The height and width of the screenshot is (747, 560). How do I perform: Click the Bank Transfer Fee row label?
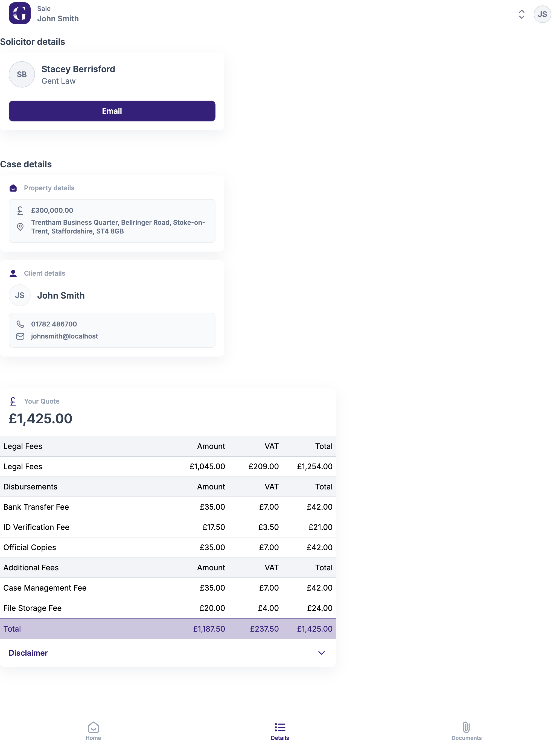[36, 507]
